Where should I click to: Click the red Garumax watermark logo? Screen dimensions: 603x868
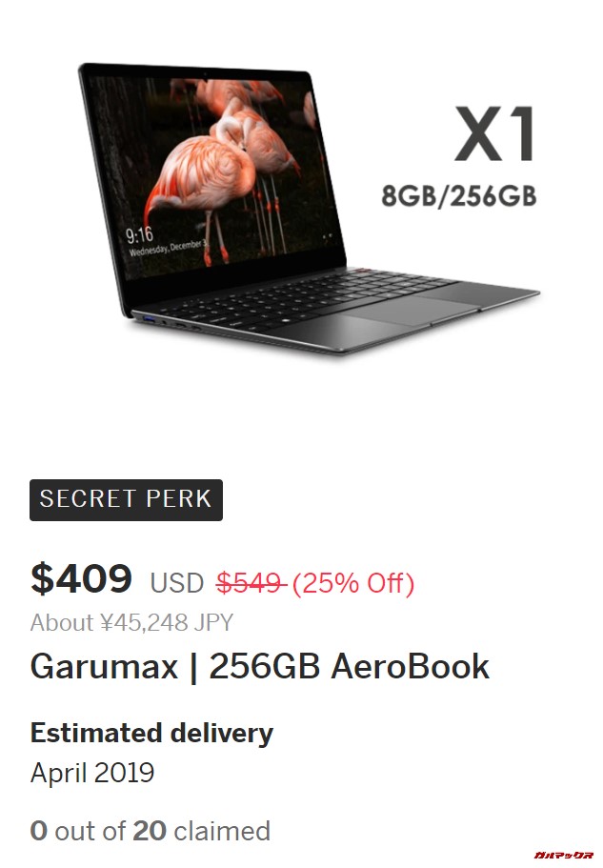[564, 856]
